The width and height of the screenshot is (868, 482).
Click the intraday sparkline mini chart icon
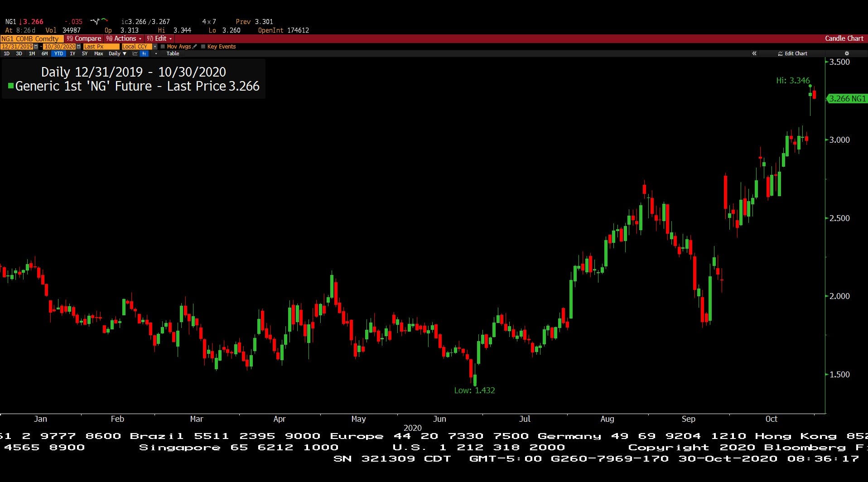click(99, 21)
